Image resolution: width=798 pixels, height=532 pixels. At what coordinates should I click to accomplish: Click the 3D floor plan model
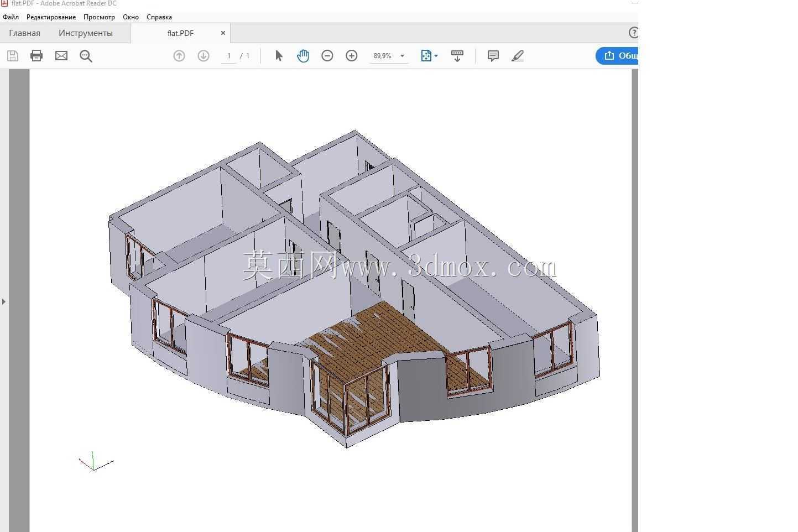pos(354,288)
